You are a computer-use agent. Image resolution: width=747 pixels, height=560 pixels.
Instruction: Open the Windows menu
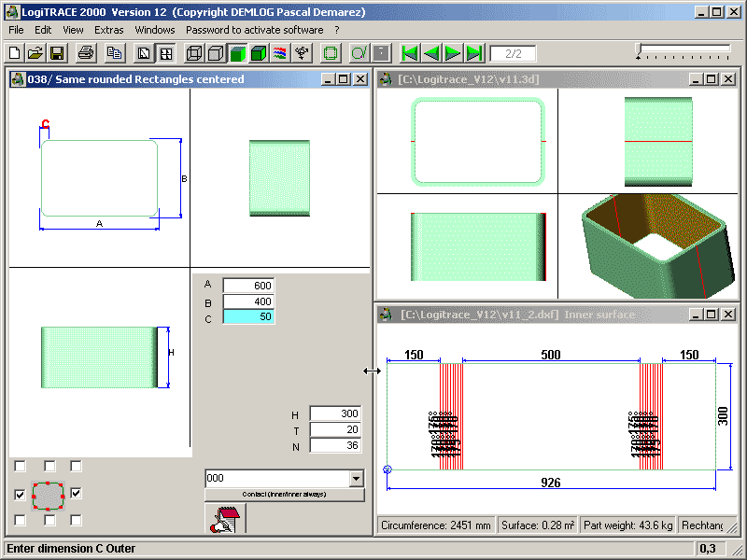pos(154,30)
